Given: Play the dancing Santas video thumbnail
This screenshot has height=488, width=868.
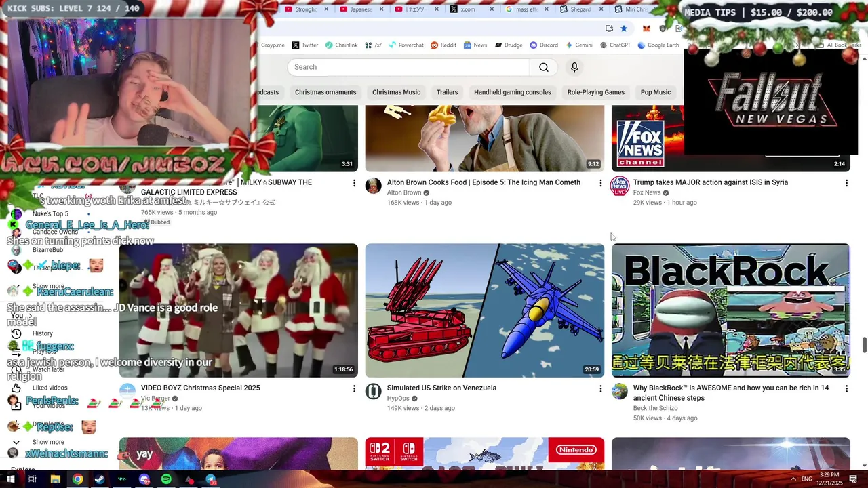Looking at the screenshot, I should 239,310.
